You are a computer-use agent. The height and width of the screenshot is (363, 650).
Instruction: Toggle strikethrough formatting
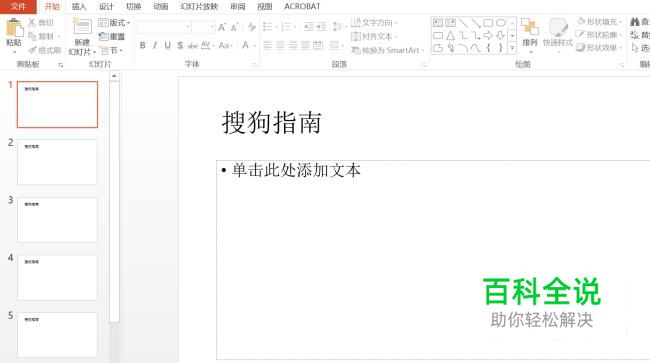193,46
